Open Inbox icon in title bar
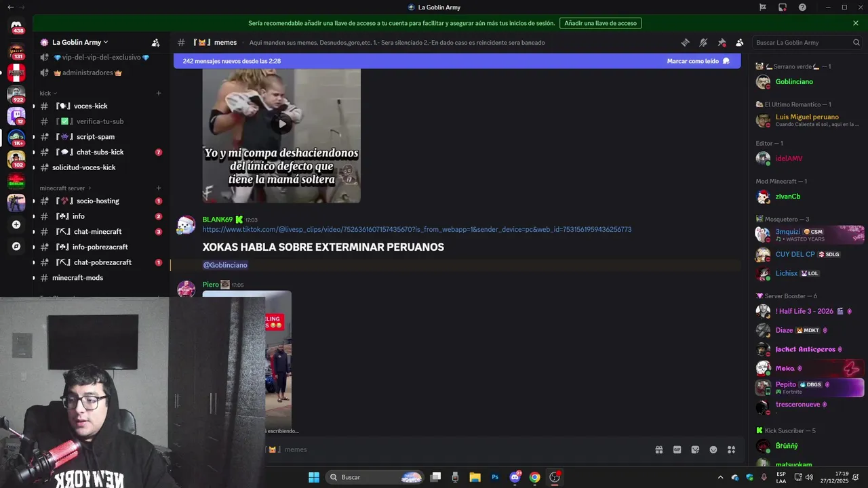Viewport: 868px width, 488px height. [783, 7]
